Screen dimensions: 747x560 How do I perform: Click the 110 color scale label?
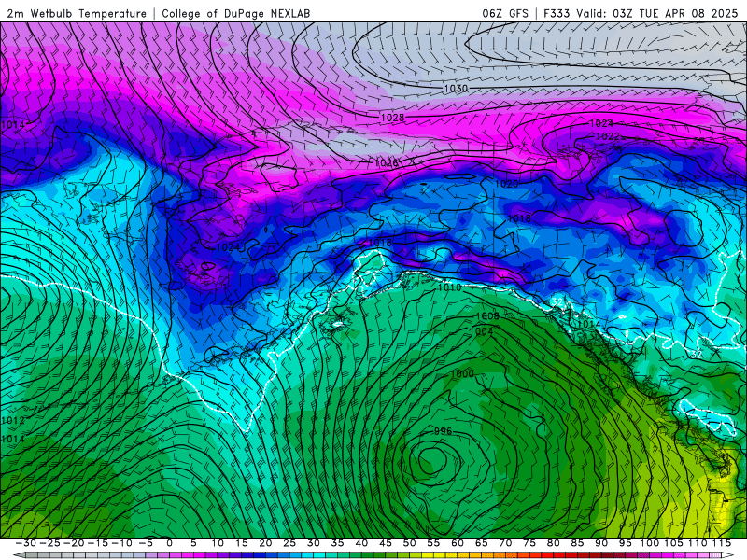tap(698, 543)
